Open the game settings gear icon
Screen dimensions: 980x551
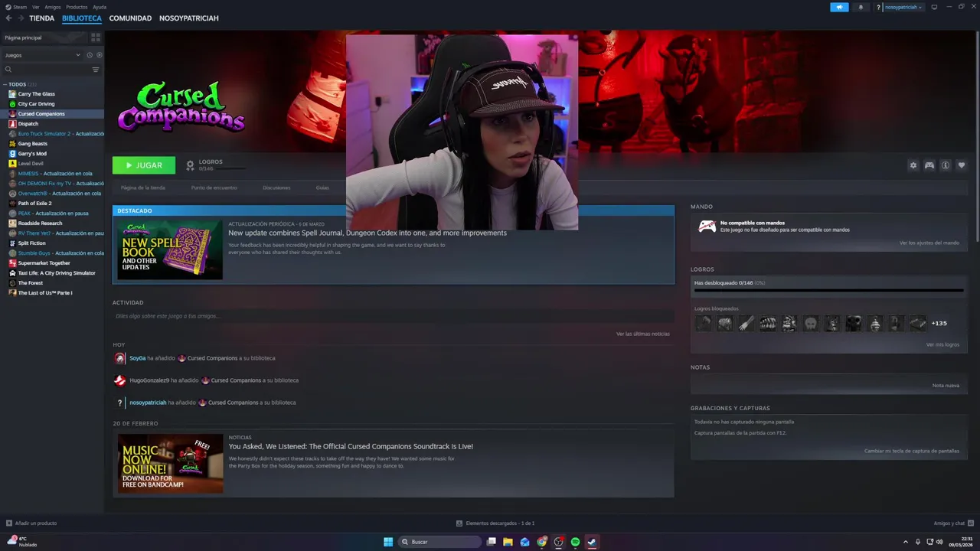tap(913, 165)
